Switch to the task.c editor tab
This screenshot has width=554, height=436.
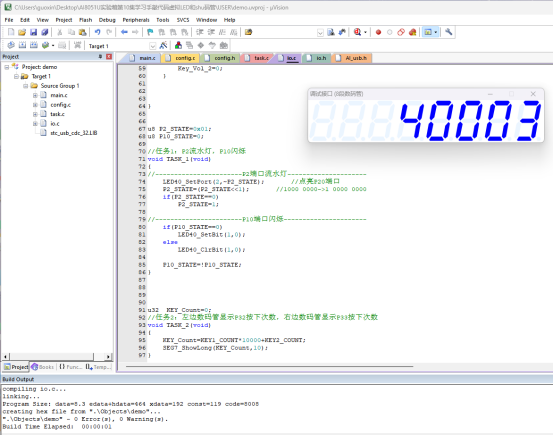(258, 58)
